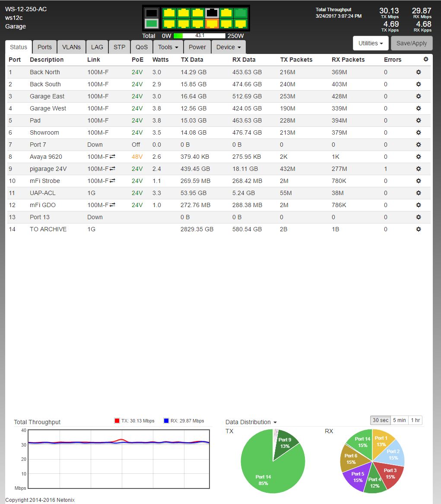Click the green SFP port 14 icon

152,23
